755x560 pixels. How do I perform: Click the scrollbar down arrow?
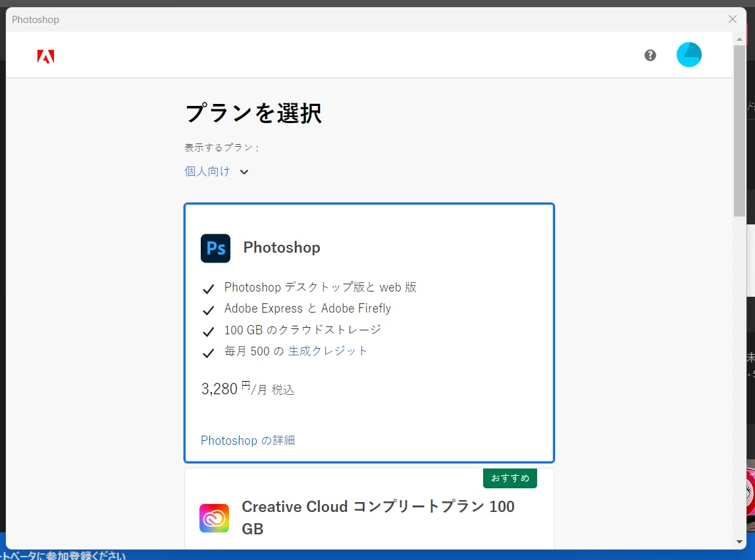[739, 542]
